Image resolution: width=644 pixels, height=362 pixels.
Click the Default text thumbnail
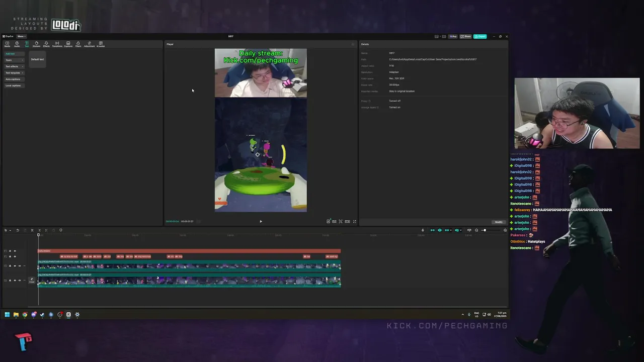click(37, 59)
